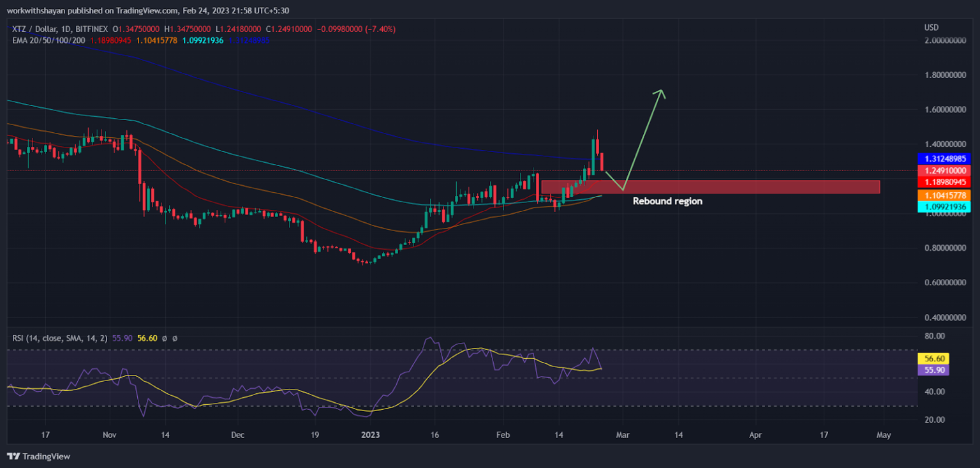Screen dimensions: 980x468
Task: Click the Rebound region text label
Action: point(667,201)
